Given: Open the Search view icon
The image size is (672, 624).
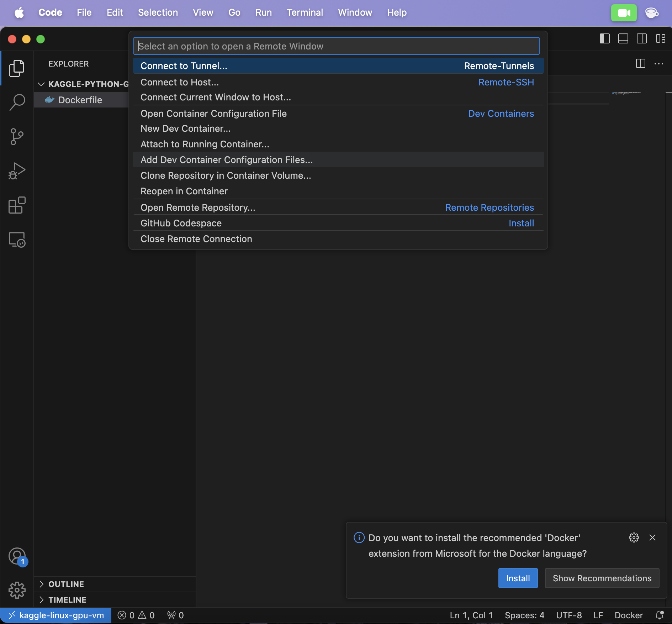Looking at the screenshot, I should pyautogui.click(x=17, y=102).
